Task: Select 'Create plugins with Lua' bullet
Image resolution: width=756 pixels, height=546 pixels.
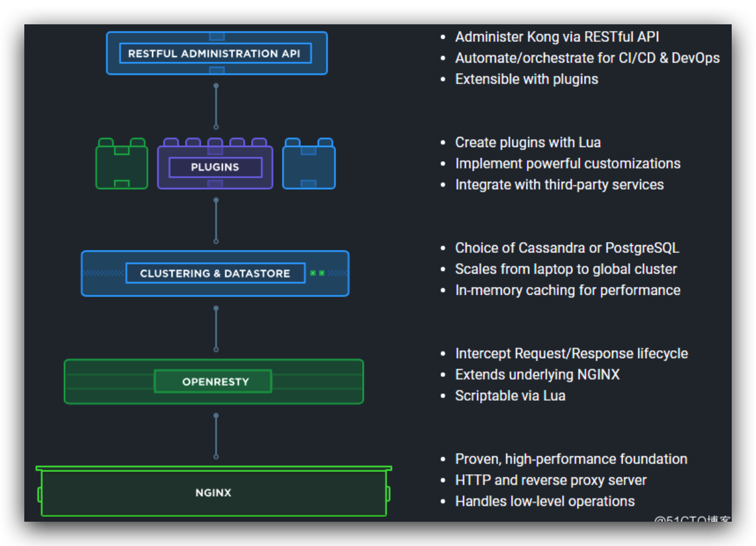Action: point(527,143)
